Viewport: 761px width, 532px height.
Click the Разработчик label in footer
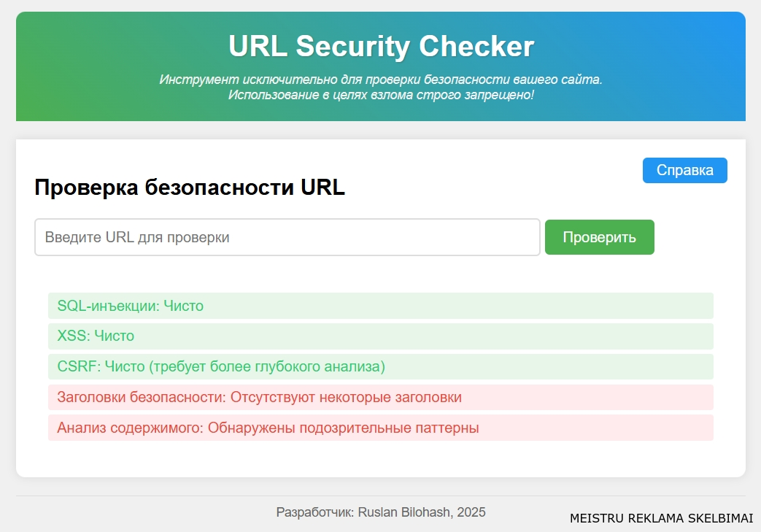tap(314, 512)
